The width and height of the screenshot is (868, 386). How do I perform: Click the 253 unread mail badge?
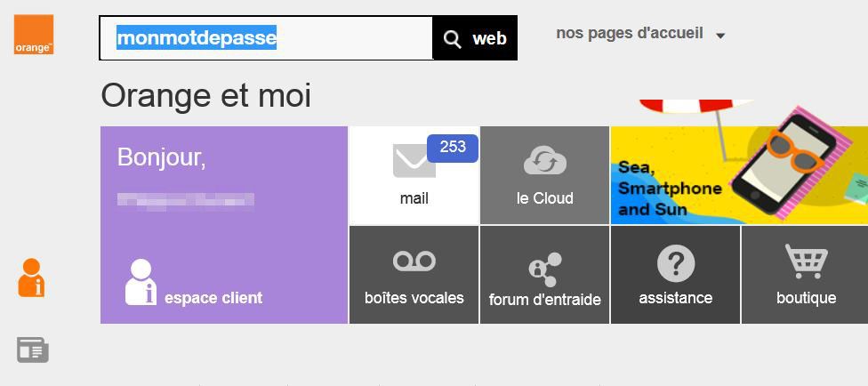[x=453, y=148]
